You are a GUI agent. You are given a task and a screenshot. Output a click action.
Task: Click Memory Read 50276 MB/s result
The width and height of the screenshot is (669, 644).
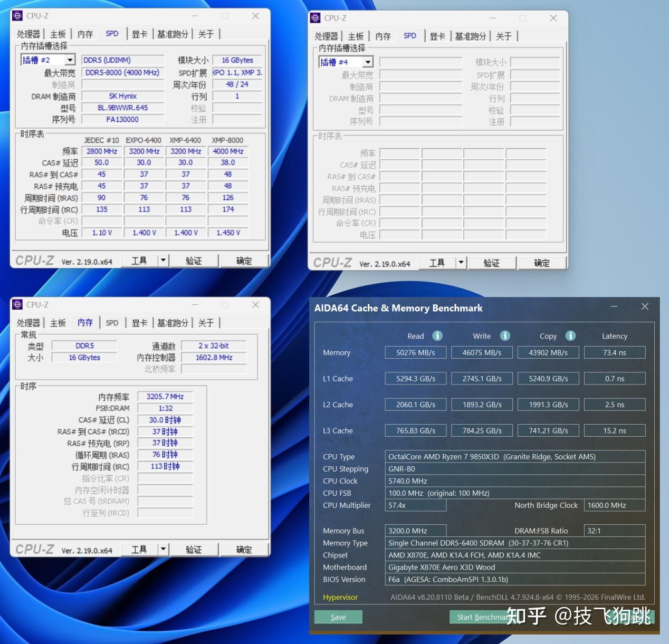[416, 352]
